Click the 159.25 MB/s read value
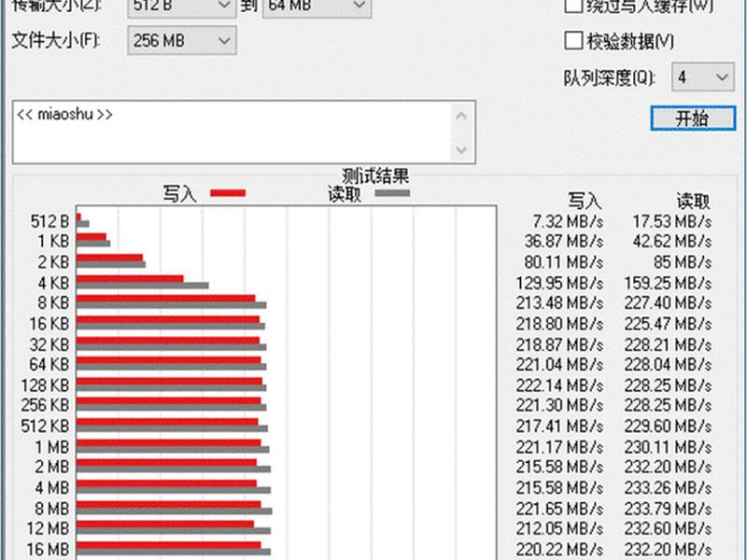The image size is (747, 560). 668,284
